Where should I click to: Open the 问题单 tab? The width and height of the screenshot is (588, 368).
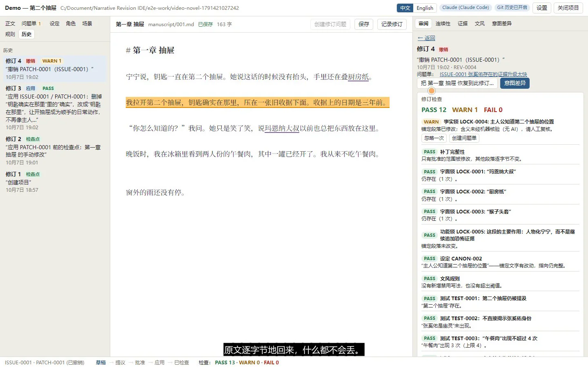(x=31, y=24)
